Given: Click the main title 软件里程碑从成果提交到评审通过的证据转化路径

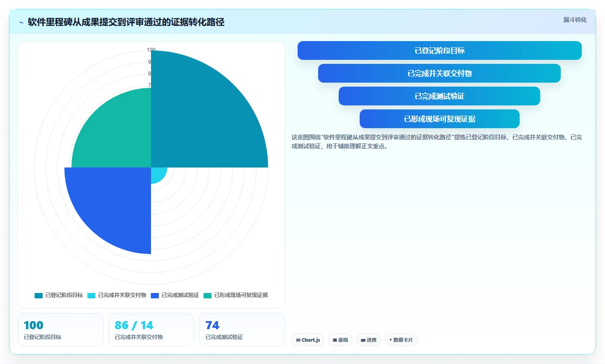Looking at the screenshot, I should (x=126, y=22).
